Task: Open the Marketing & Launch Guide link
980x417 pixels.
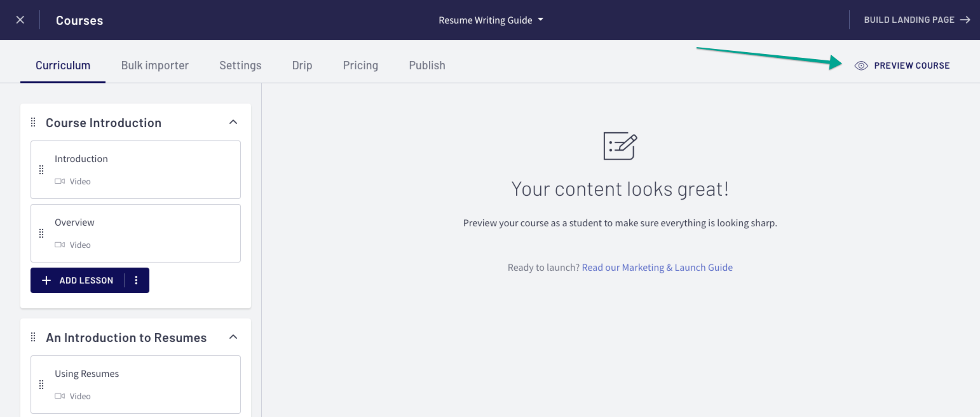Action: [x=657, y=267]
